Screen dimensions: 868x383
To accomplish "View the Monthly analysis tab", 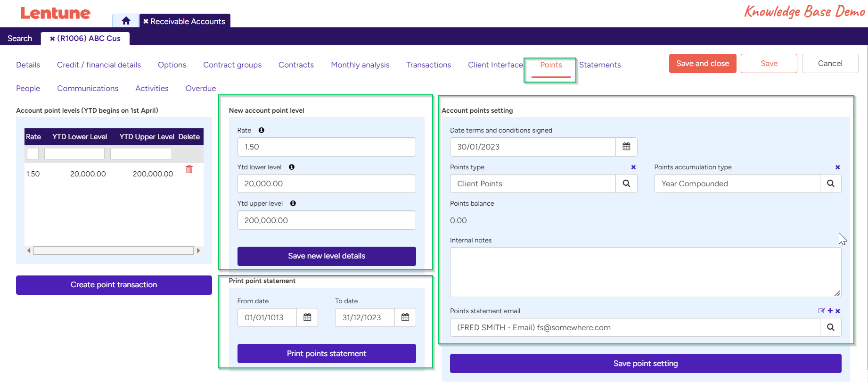I will 360,65.
